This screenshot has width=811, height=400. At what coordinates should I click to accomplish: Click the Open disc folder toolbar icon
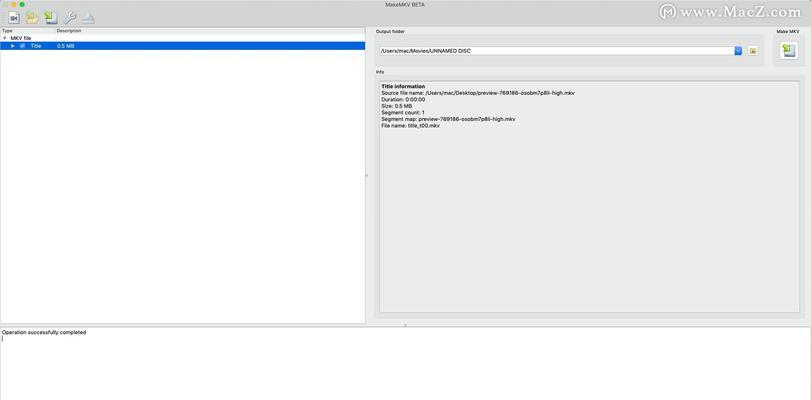pos(32,18)
